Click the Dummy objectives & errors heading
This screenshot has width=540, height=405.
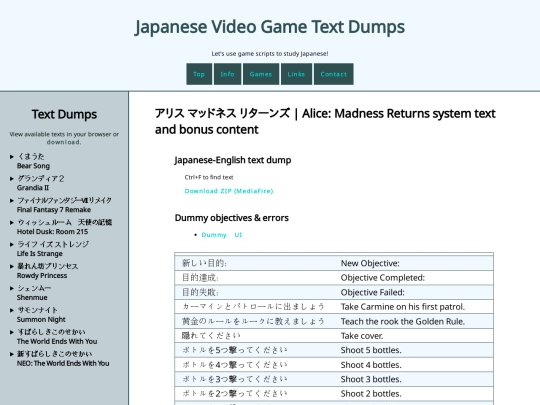point(232,218)
